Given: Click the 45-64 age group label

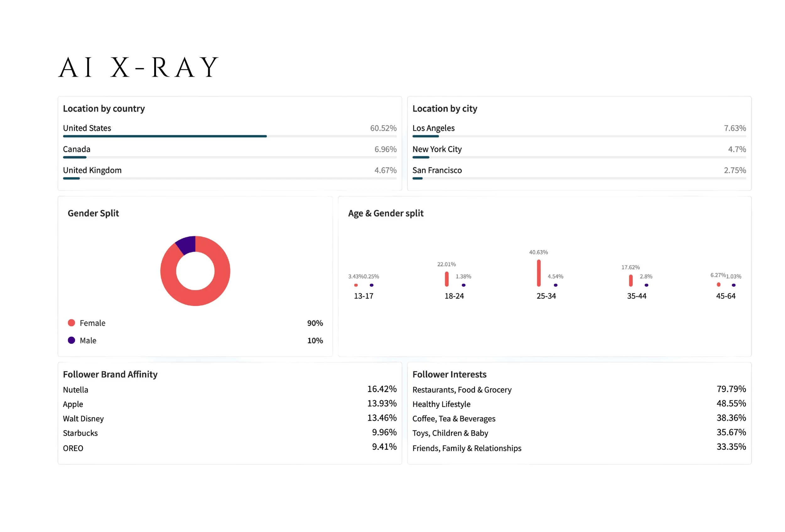Looking at the screenshot, I should 726,296.
